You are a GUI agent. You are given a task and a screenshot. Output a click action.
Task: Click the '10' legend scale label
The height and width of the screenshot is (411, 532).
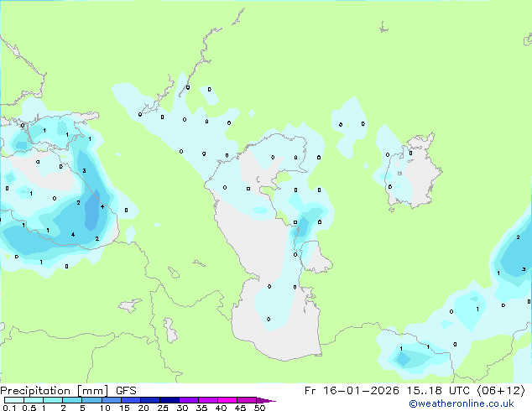[x=105, y=408]
